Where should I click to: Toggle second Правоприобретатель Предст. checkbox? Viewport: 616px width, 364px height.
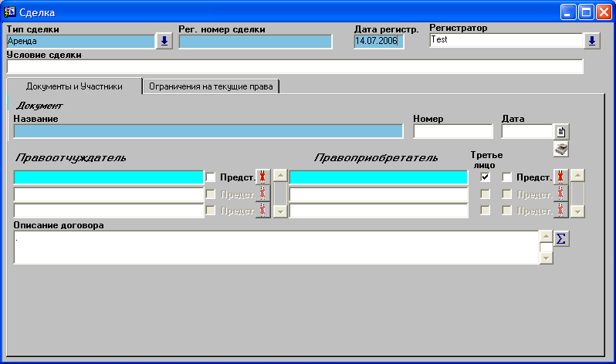point(507,194)
